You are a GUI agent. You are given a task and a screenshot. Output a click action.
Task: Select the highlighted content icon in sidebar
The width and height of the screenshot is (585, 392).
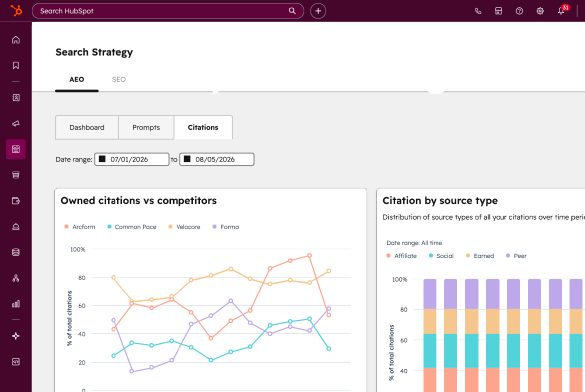[x=16, y=149]
